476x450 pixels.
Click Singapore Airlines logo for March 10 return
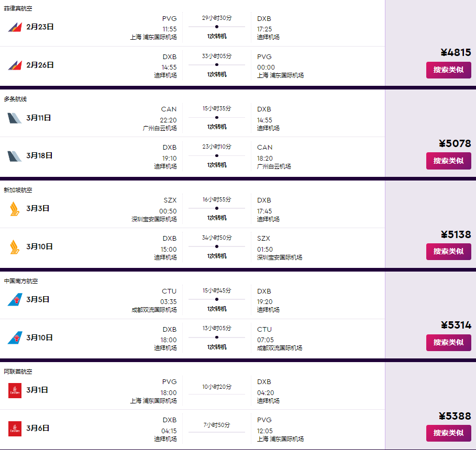14,246
